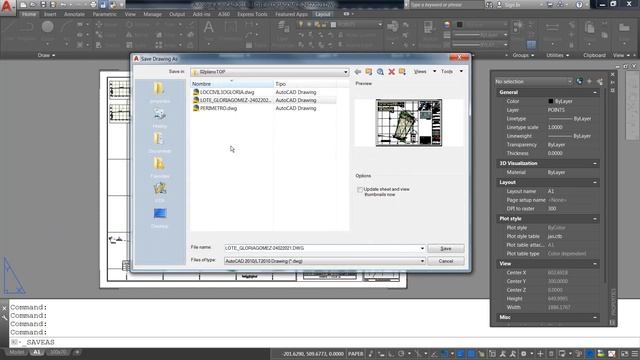
Task: Sort files by Nombre column header
Action: [232, 84]
